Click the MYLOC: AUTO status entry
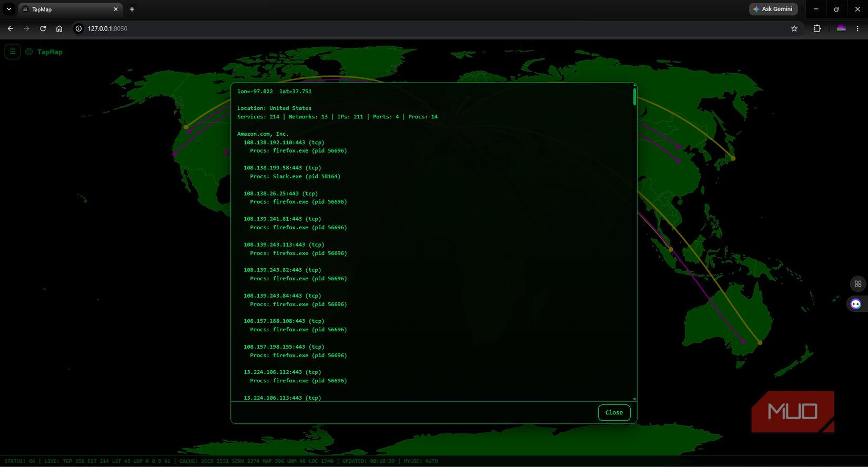868x467 pixels. click(x=421, y=461)
